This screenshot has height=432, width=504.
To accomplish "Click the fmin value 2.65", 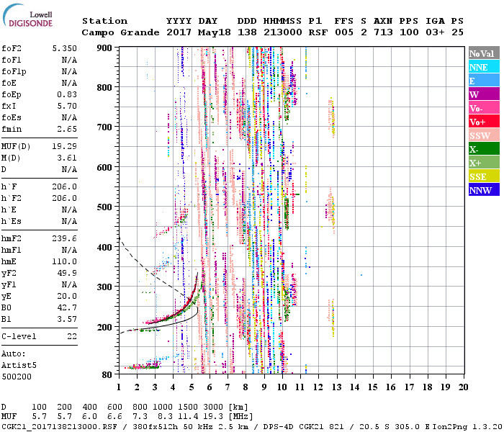I will click(67, 129).
